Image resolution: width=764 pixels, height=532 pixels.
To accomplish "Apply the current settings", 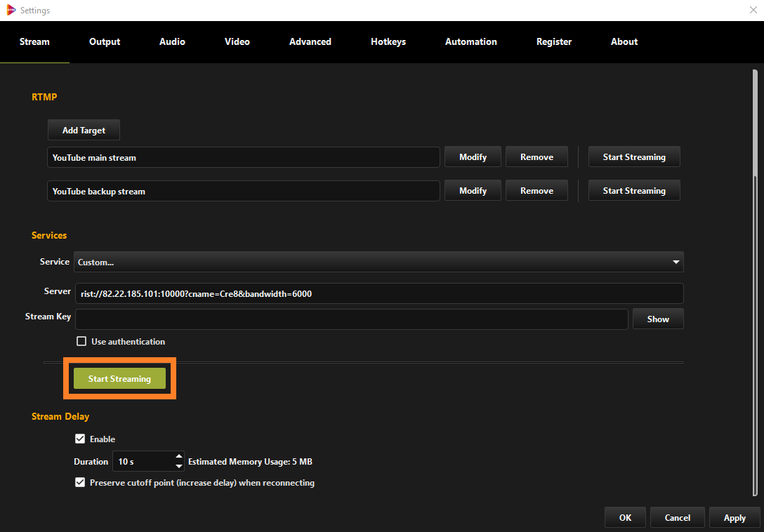I will [x=735, y=517].
